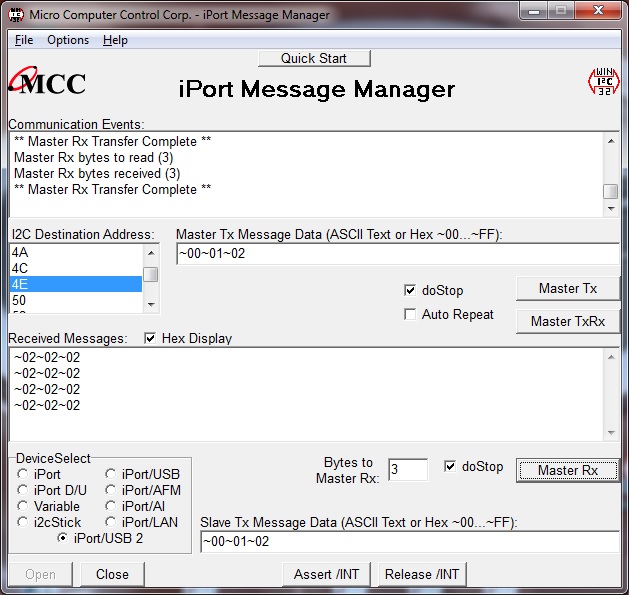Click up arrow of Communication Events scrollbar
The height and width of the screenshot is (595, 629).
coord(611,141)
